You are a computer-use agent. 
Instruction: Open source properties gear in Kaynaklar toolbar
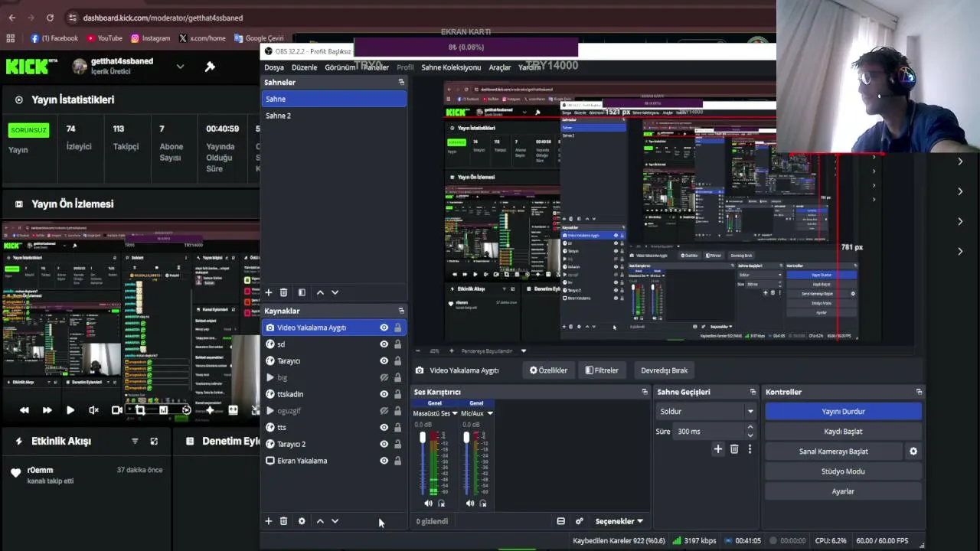point(302,521)
